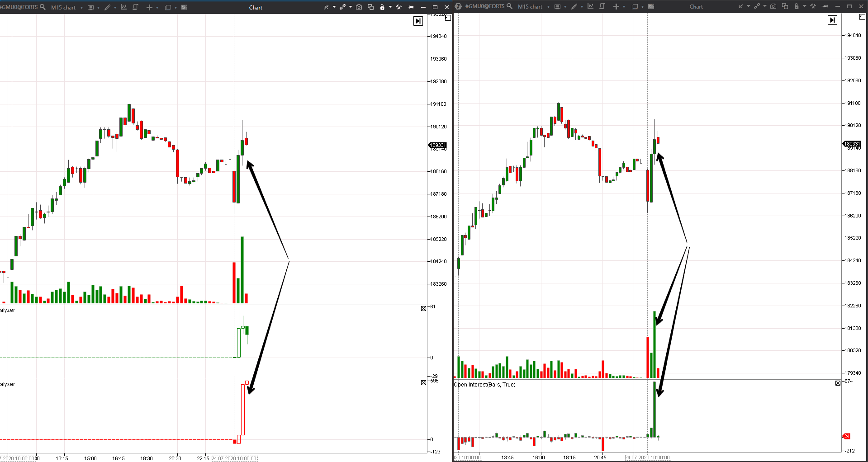Toggle the crosshair sync icon
Screen dimensions: 868x462
coord(327,7)
